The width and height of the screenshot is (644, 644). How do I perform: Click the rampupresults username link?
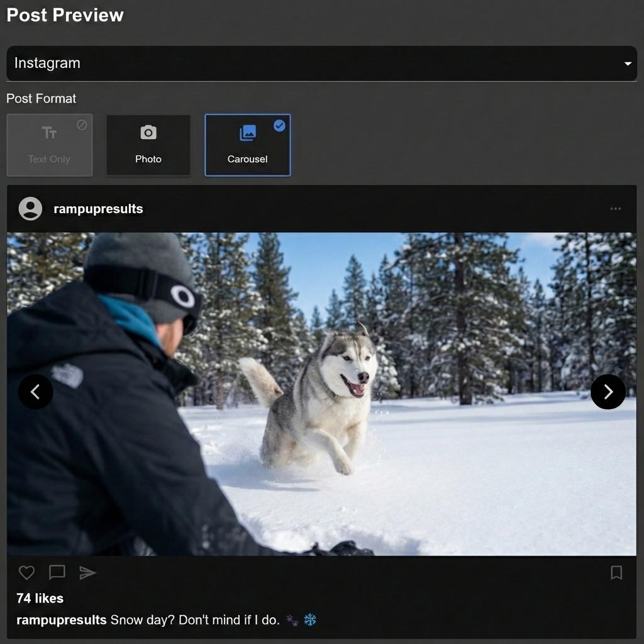click(98, 209)
